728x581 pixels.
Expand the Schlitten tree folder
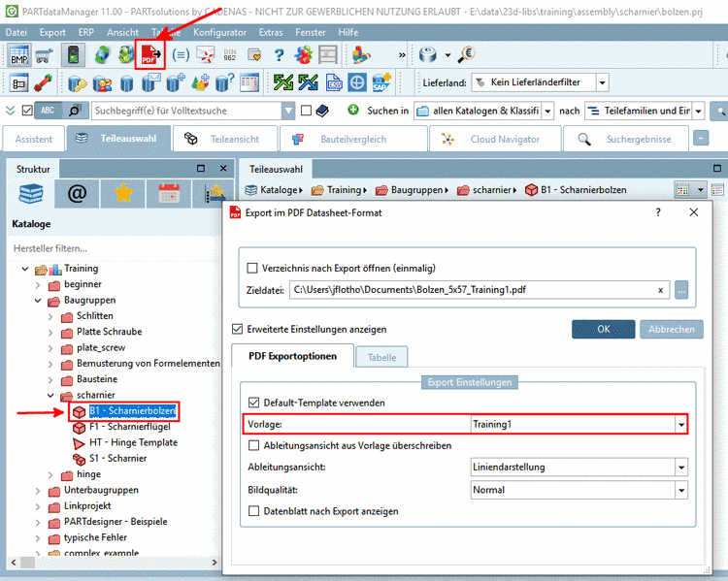click(x=50, y=317)
